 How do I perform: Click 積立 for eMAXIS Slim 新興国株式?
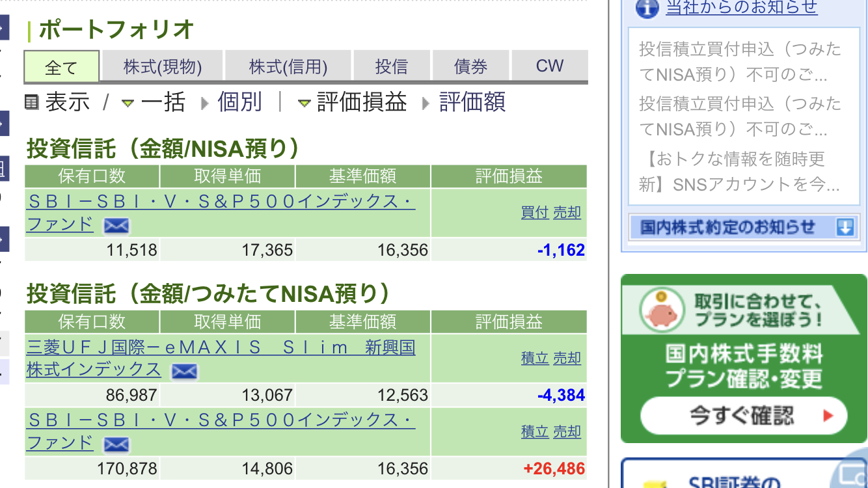coord(535,359)
